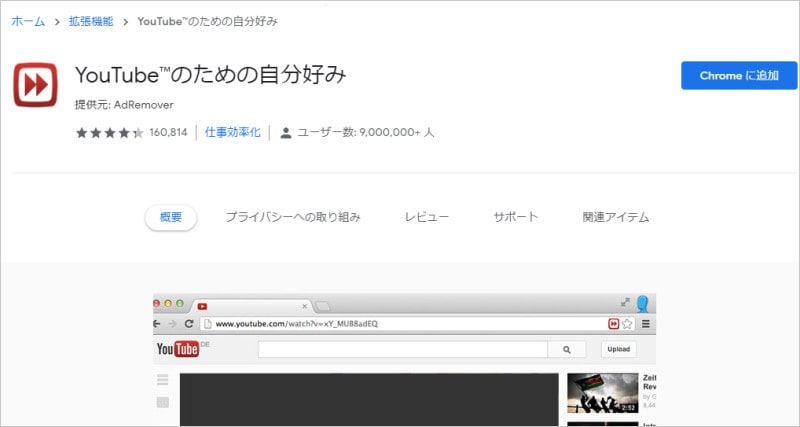Click the ユーザー数: 9,000,000+ 人 text
The width and height of the screenshot is (800, 427).
pos(366,133)
